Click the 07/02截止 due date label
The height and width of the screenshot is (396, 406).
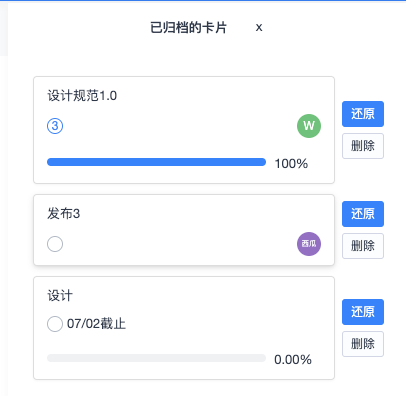[96, 324]
